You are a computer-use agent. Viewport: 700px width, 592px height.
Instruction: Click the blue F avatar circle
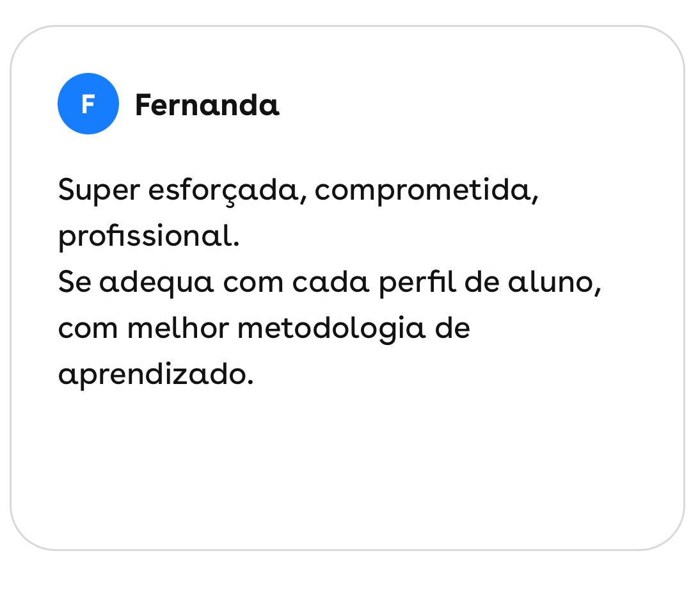(x=88, y=104)
